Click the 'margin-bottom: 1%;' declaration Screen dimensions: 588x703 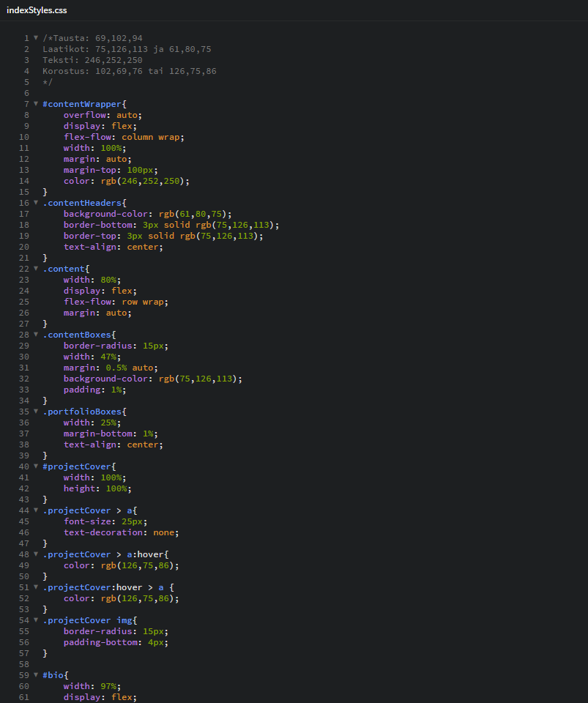(111, 434)
